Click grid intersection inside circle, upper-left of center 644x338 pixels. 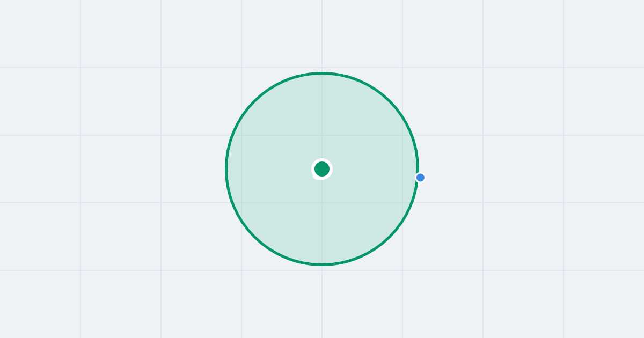pyautogui.click(x=241, y=135)
